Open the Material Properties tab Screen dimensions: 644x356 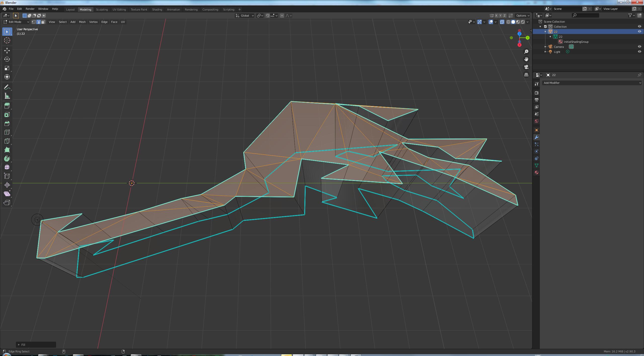tap(537, 173)
